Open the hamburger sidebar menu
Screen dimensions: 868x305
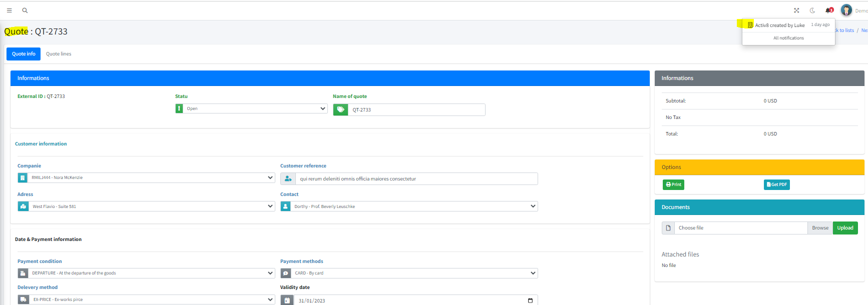point(9,10)
